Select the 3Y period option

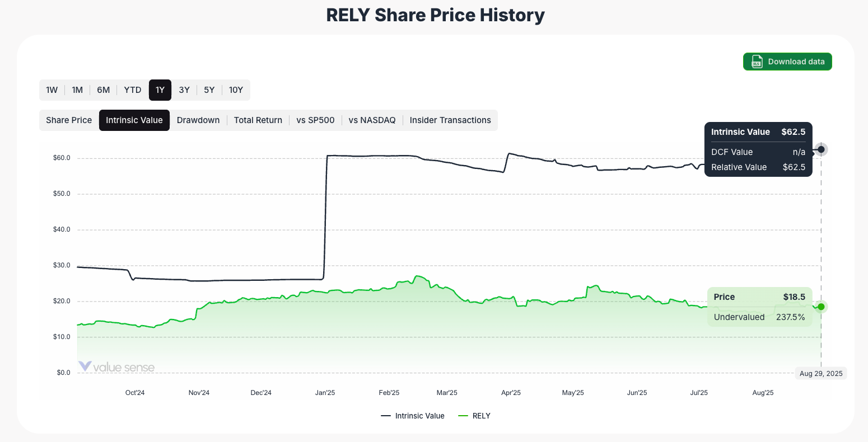[x=184, y=90]
